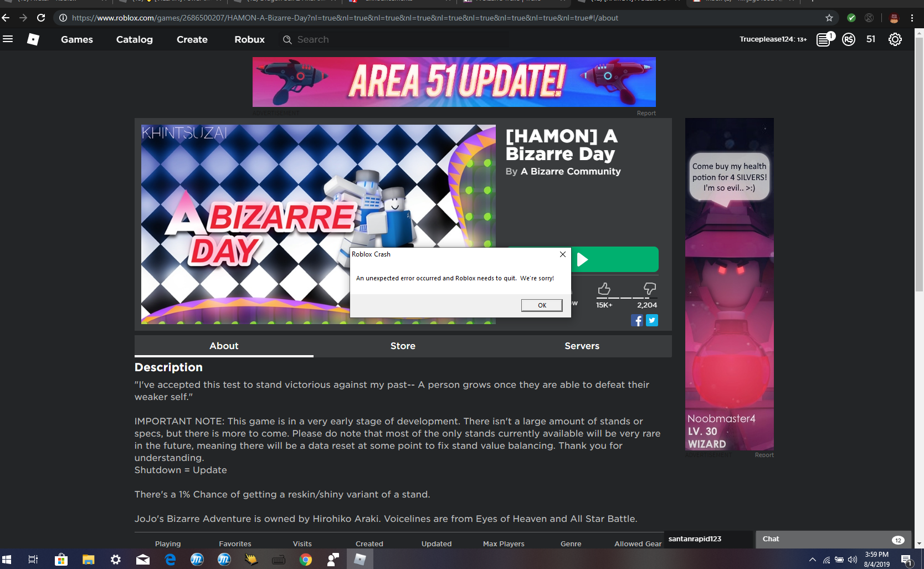Click the dislike count 2,204
The width and height of the screenshot is (924, 569).
647,305
